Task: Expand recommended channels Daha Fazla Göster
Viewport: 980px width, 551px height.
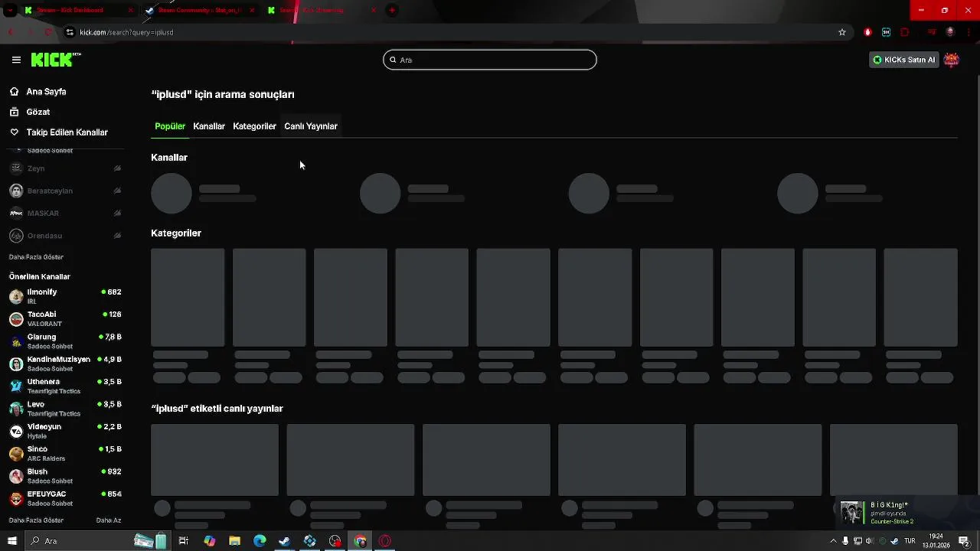Action: point(36,520)
